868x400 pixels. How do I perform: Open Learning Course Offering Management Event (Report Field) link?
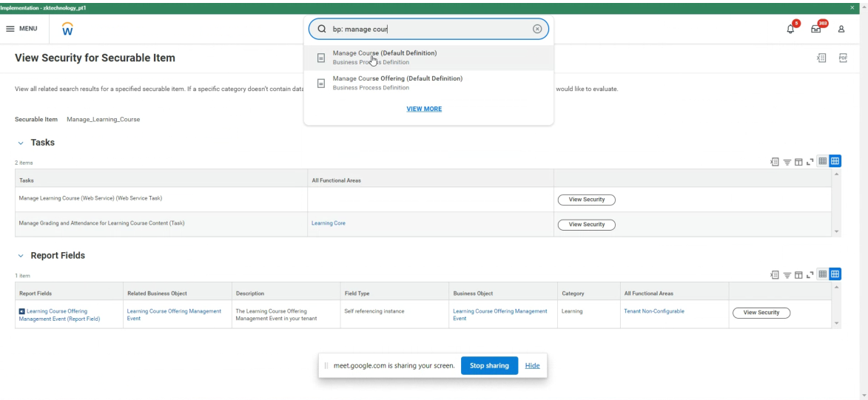point(59,315)
